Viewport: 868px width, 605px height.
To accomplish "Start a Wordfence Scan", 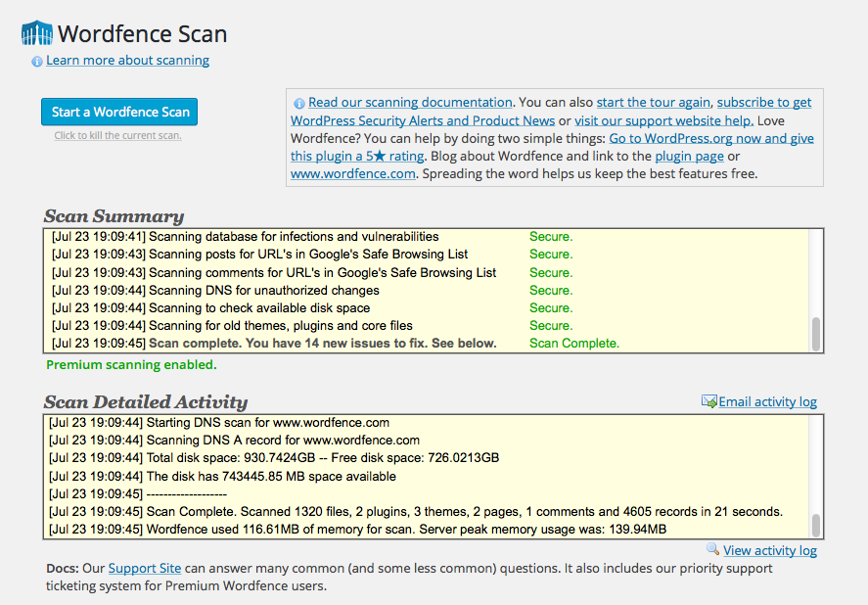I will (x=119, y=112).
